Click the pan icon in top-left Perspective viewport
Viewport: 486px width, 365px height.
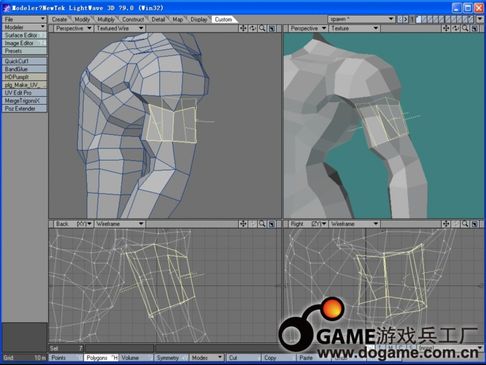pyautogui.click(x=243, y=28)
